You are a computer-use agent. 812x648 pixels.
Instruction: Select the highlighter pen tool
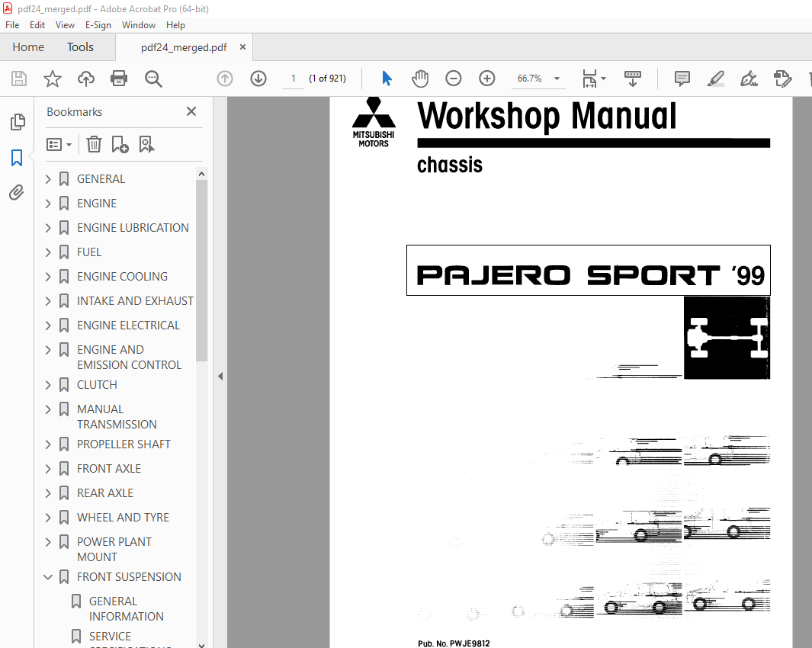[716, 79]
